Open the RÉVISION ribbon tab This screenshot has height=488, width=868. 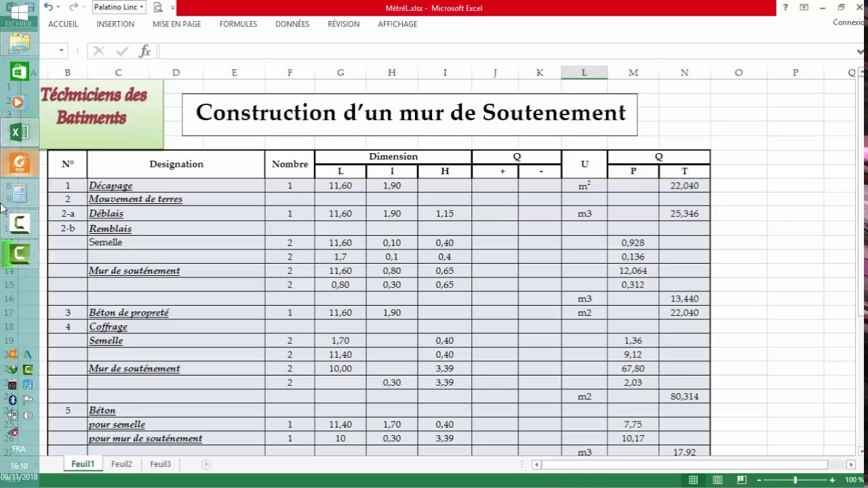click(x=344, y=24)
